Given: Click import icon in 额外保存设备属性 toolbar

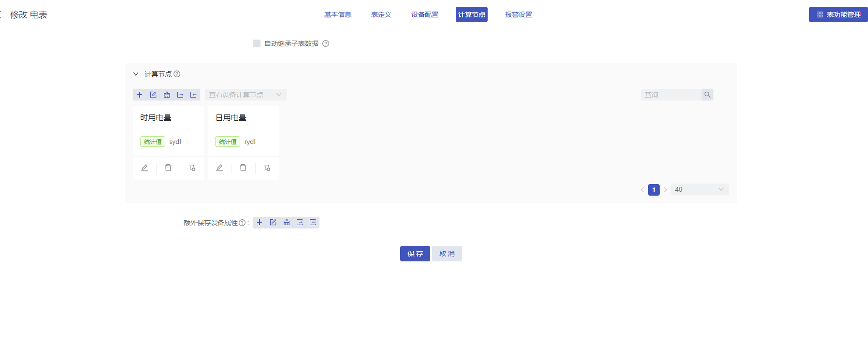Looking at the screenshot, I should click(x=313, y=222).
